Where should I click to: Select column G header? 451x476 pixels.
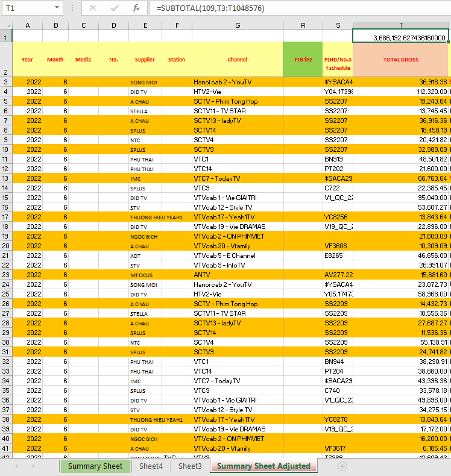[238, 25]
